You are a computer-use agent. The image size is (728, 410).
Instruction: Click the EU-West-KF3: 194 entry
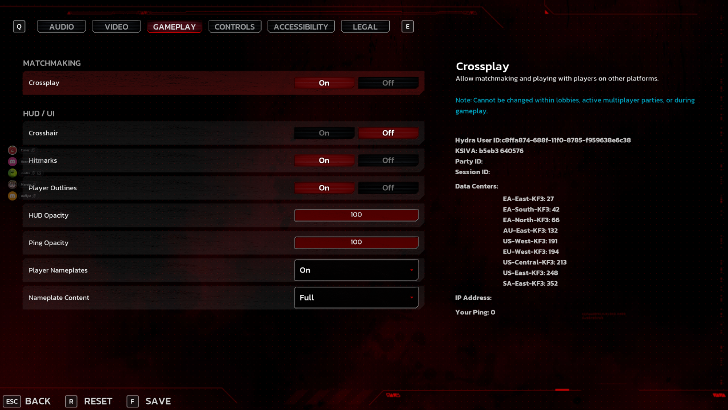tap(531, 252)
